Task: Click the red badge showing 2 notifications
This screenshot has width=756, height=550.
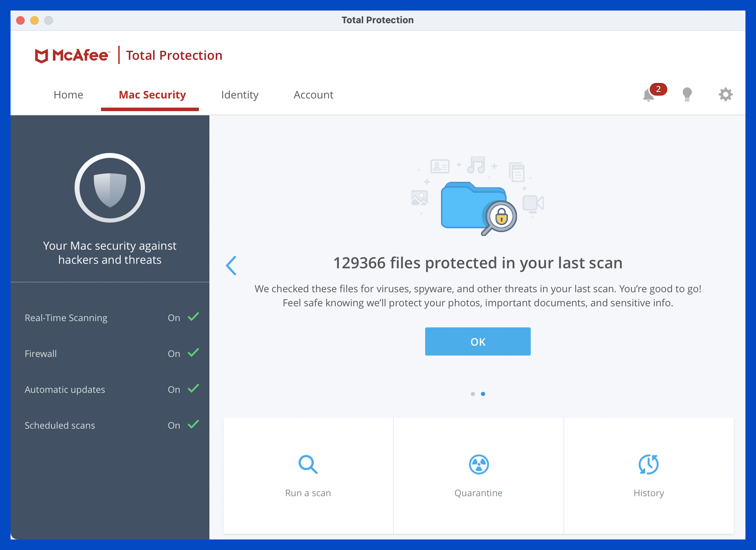Action: (x=658, y=89)
